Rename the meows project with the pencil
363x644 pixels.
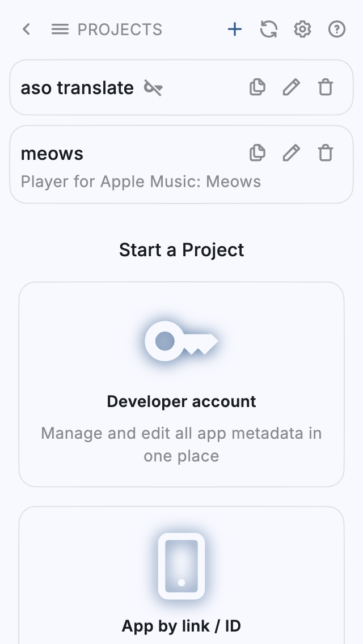292,153
